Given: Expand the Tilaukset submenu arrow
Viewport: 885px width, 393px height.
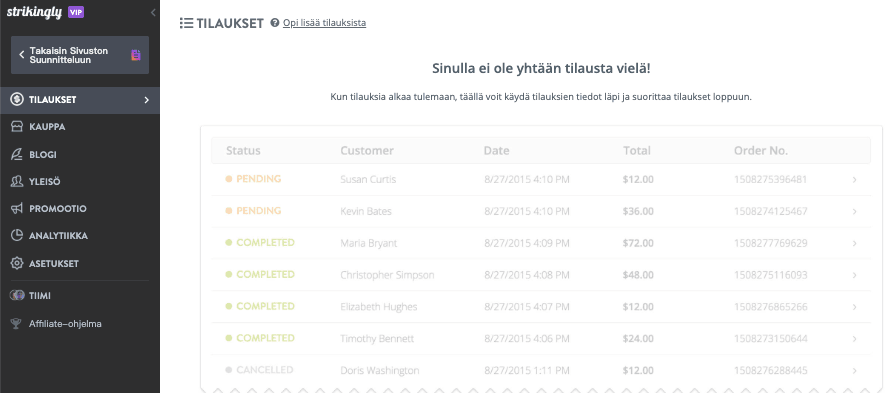Looking at the screenshot, I should click(147, 100).
